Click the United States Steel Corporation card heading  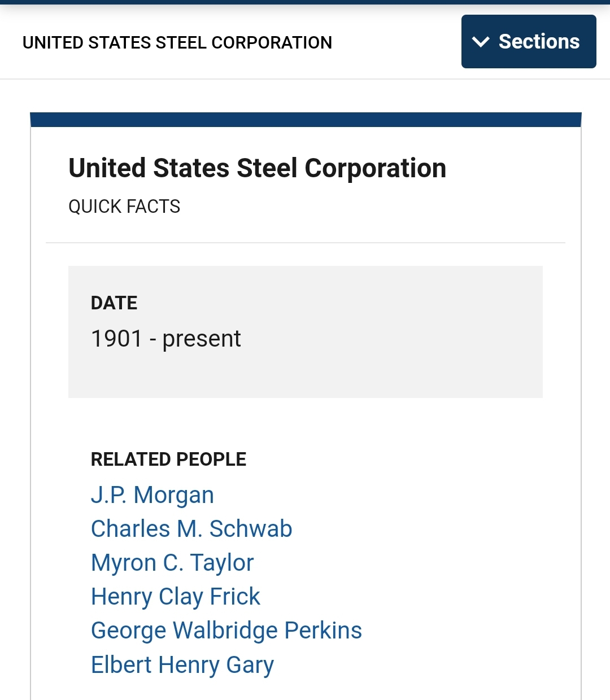pos(258,168)
